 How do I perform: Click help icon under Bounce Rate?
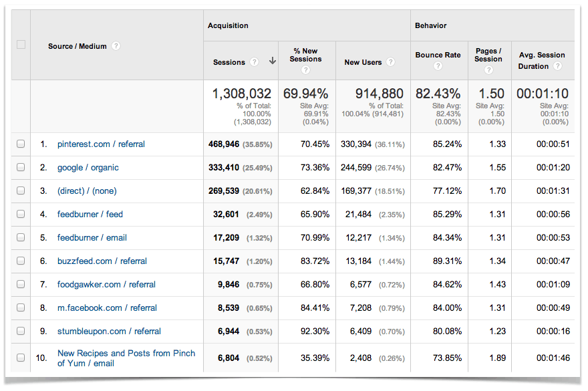438,66
